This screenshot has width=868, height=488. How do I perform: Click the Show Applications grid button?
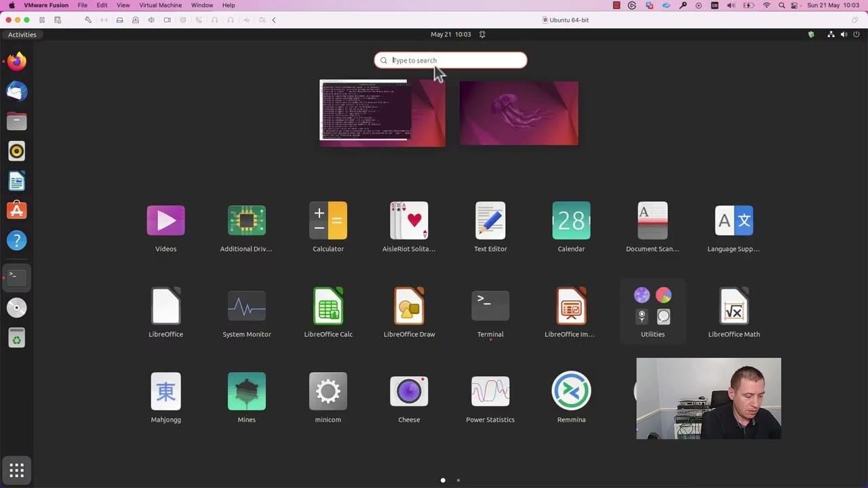click(17, 470)
